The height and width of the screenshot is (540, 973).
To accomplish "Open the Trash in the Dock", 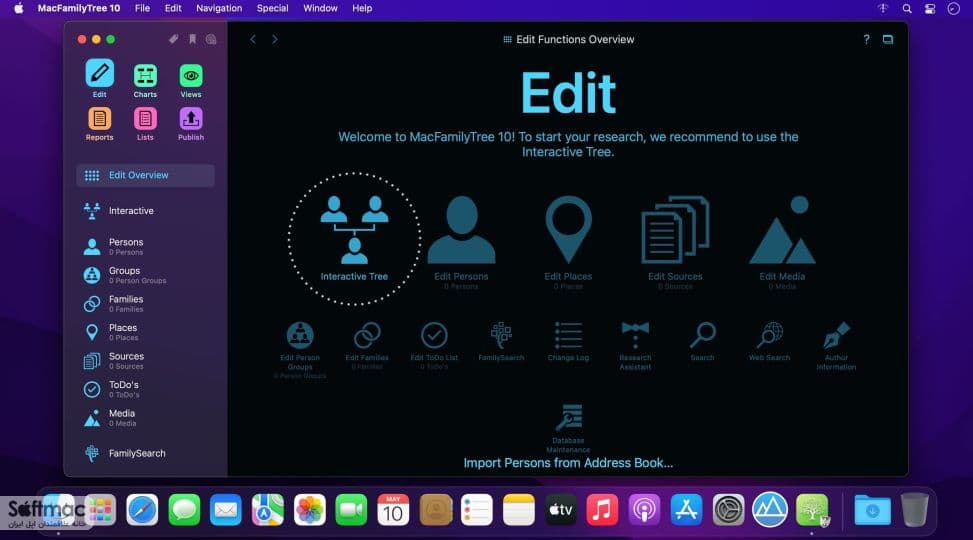I will 915,510.
